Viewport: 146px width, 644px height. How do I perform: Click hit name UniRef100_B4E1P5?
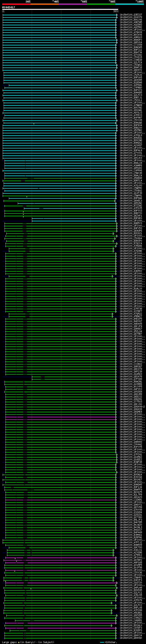pos(131,319)
